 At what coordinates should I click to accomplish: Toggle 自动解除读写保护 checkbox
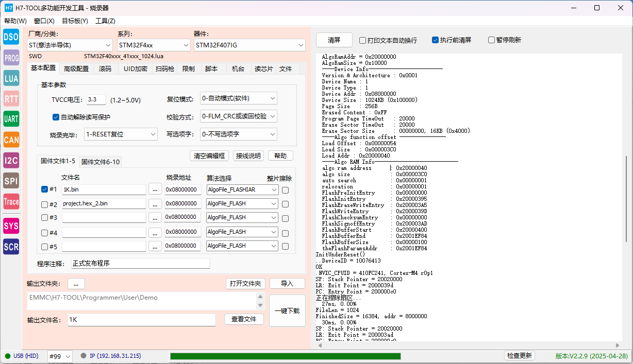(56, 117)
